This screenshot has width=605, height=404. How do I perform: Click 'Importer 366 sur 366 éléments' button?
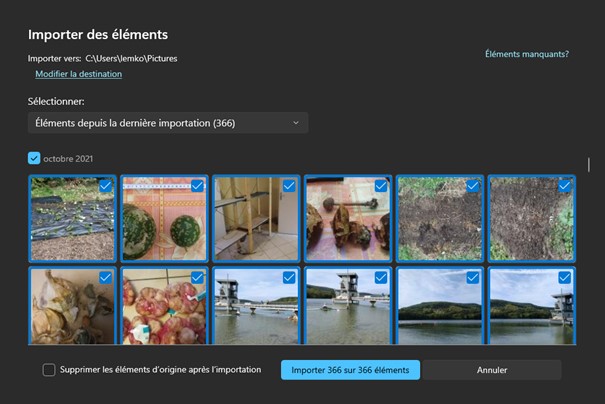click(x=350, y=370)
